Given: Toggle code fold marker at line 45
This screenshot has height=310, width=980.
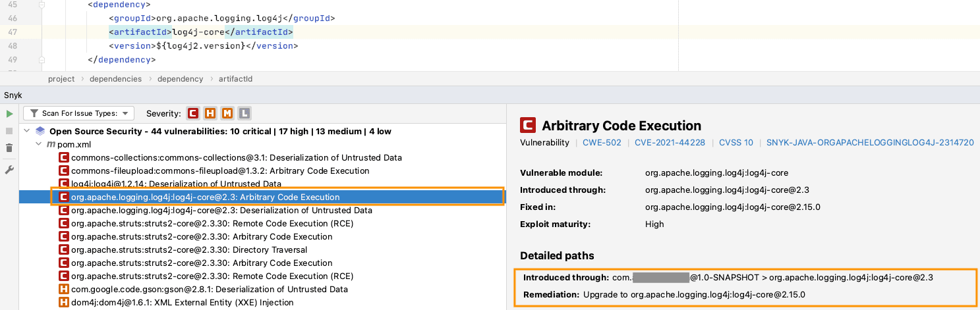Looking at the screenshot, I should click(x=42, y=5).
